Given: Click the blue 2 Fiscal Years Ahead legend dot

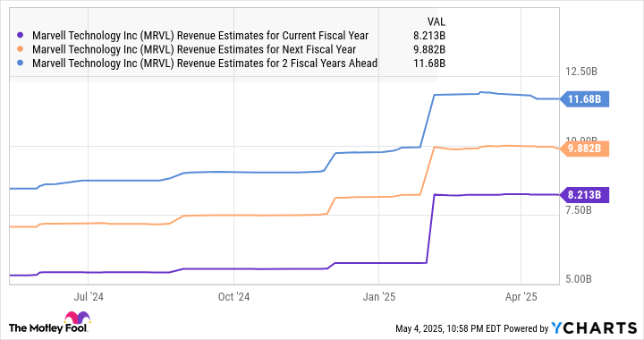Looking at the screenshot, I should 20,64.
